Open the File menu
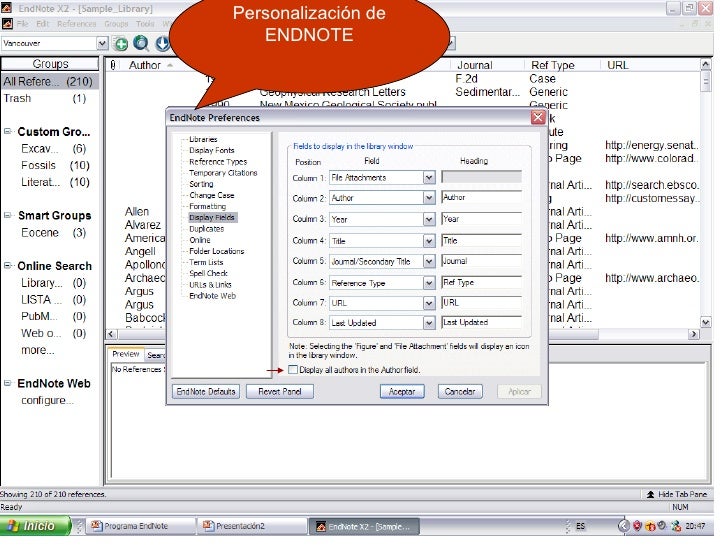This screenshot has width=728, height=546. coord(22,24)
